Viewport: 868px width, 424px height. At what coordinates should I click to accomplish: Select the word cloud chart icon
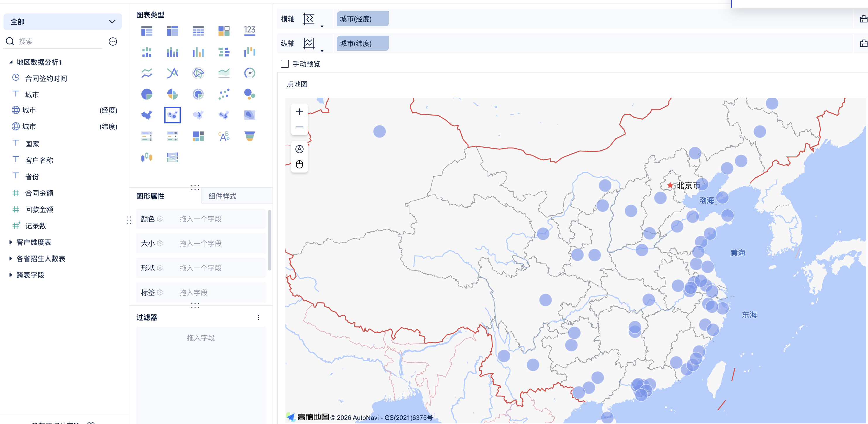pos(224,136)
